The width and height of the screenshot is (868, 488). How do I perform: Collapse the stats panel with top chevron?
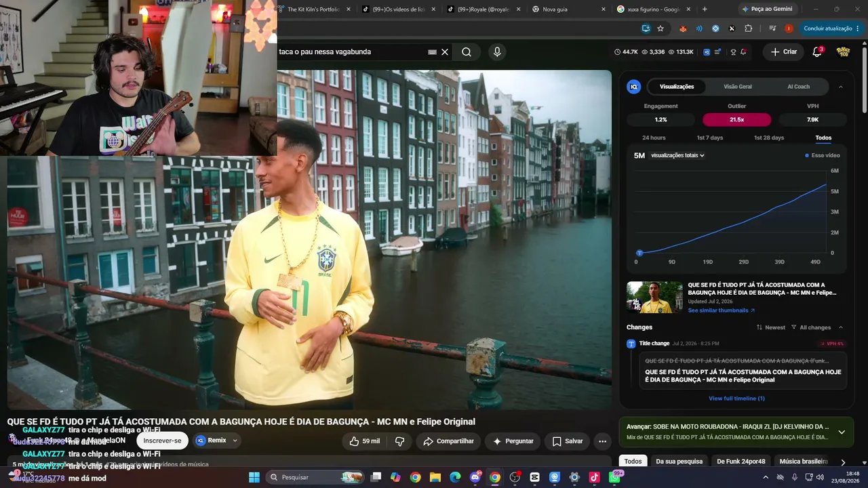tap(841, 87)
